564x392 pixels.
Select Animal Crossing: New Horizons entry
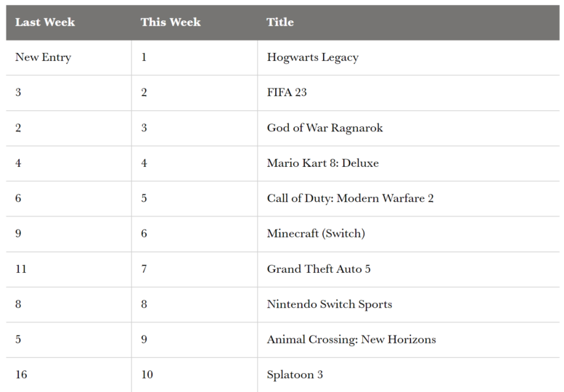click(x=351, y=340)
